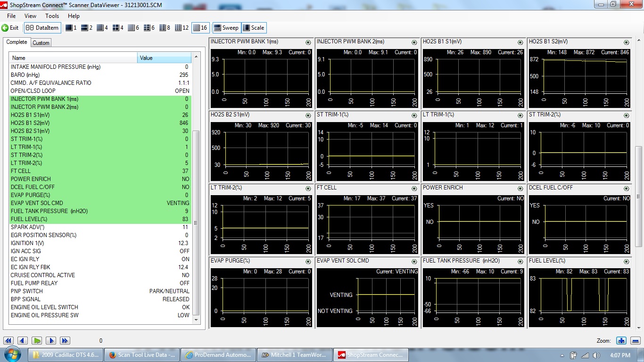Toggle options on LT TRIM-2 graph
This screenshot has height=362, width=644.
(x=308, y=189)
